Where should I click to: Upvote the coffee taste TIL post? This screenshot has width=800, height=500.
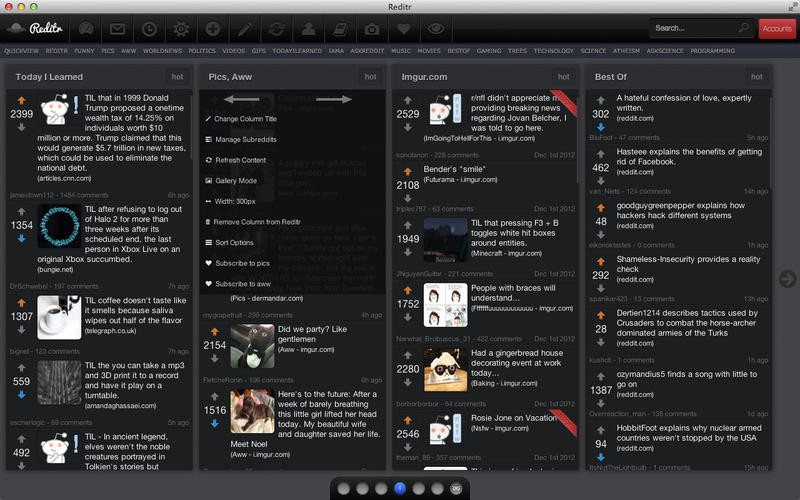click(21, 303)
